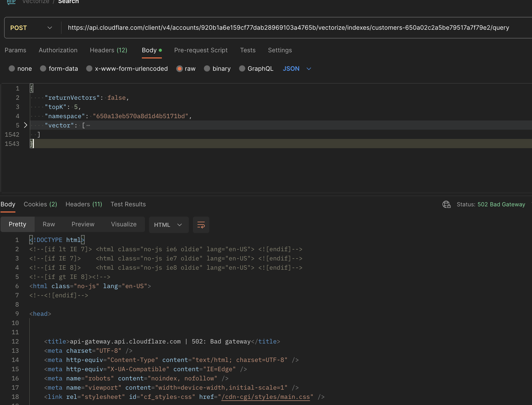Click inside the request URL field
Image resolution: width=532 pixels, height=405 pixels.
(x=288, y=28)
